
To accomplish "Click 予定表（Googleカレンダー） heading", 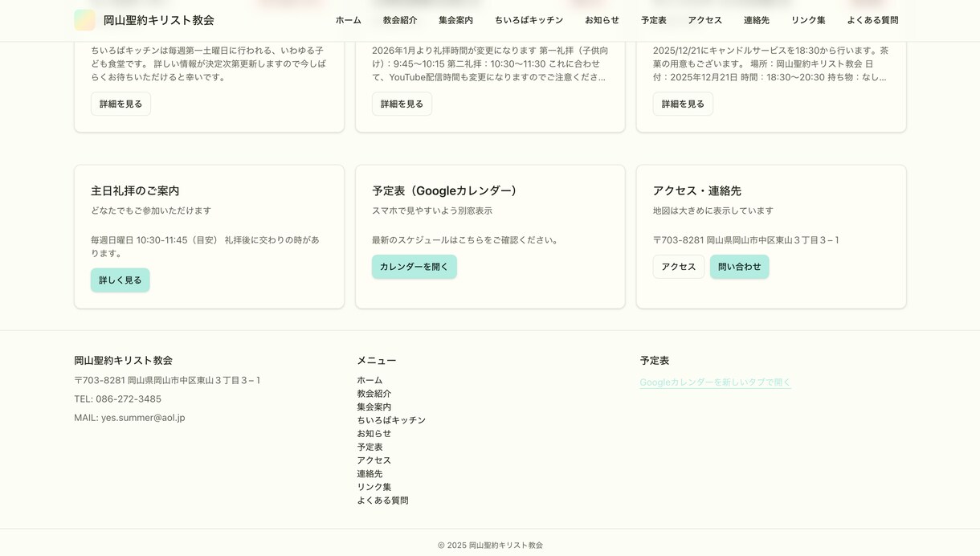I will pyautogui.click(x=447, y=191).
